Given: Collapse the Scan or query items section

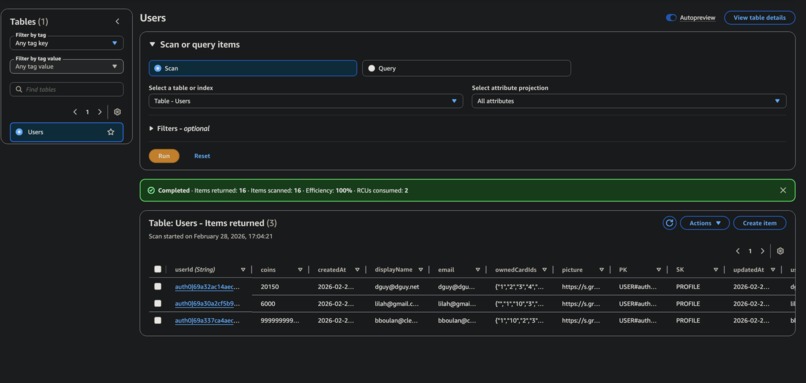Looking at the screenshot, I should point(152,45).
